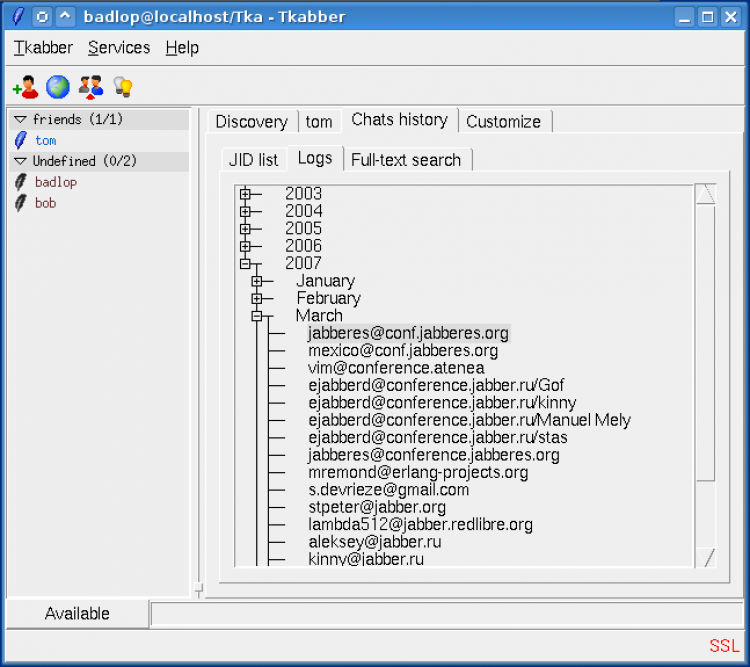Toggle the lightbulb icon in toolbar
This screenshot has height=667, width=750.
[123, 87]
